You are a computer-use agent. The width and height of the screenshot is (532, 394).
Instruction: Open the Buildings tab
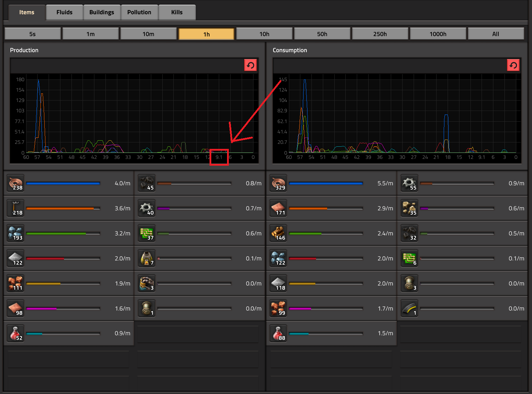click(x=102, y=13)
